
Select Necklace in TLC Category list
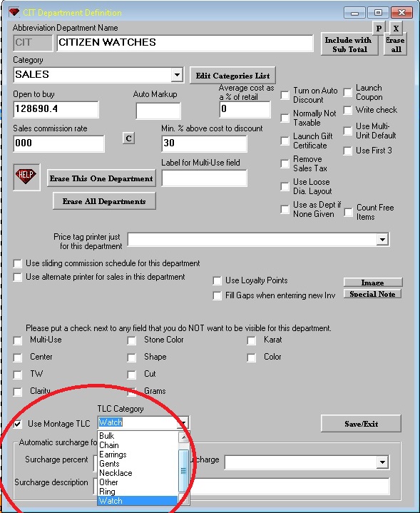(x=116, y=473)
